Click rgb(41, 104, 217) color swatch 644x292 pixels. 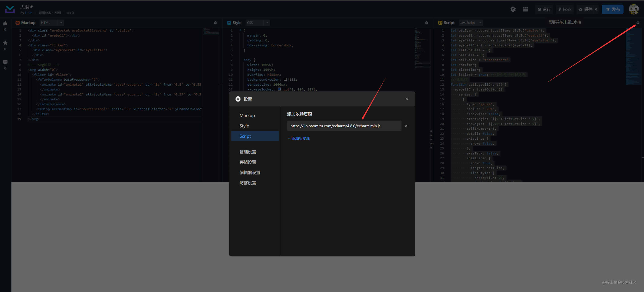point(279,89)
